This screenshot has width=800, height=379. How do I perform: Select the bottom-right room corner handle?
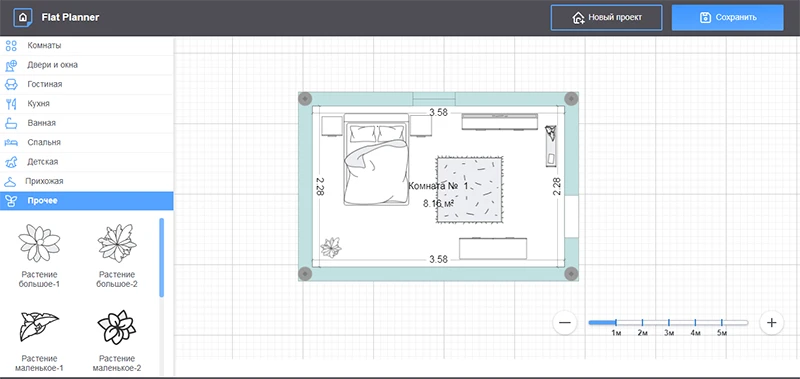point(571,273)
